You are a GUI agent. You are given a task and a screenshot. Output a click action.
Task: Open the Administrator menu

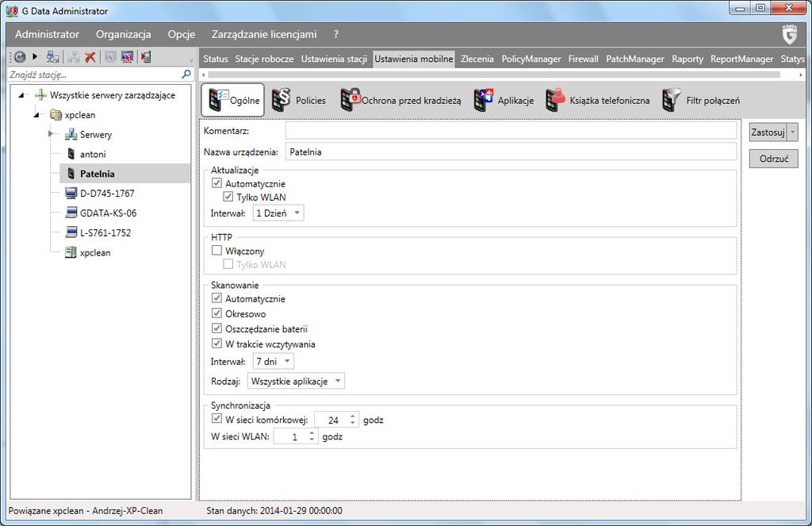click(x=47, y=34)
